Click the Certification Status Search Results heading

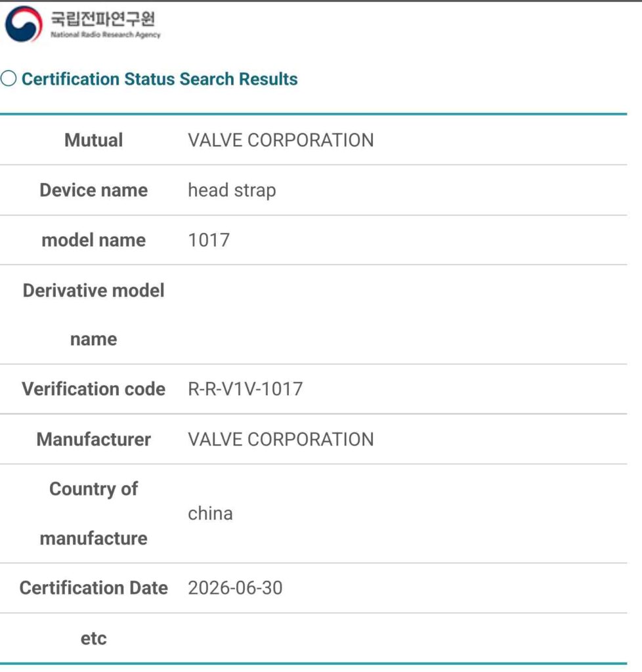click(x=160, y=79)
